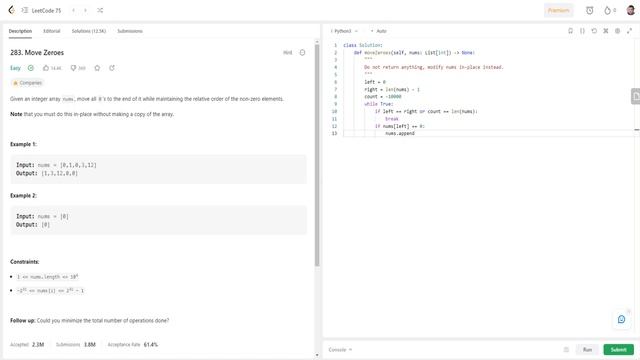Open the Solutions (12.5K) tab

[89, 31]
